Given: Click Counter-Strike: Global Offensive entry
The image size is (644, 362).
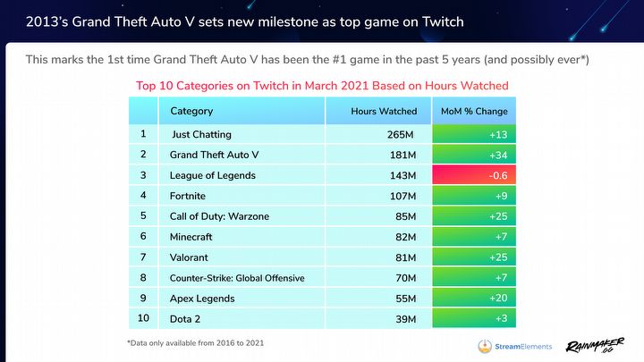Looking at the screenshot, I should point(237,278).
